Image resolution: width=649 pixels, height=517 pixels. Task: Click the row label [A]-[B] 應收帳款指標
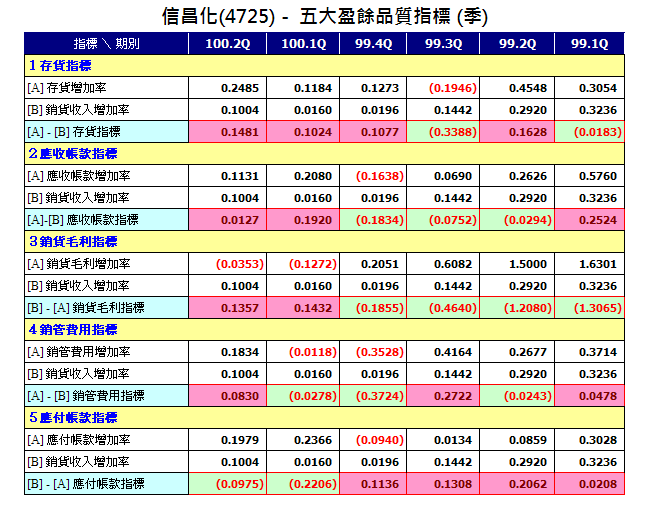point(83,220)
